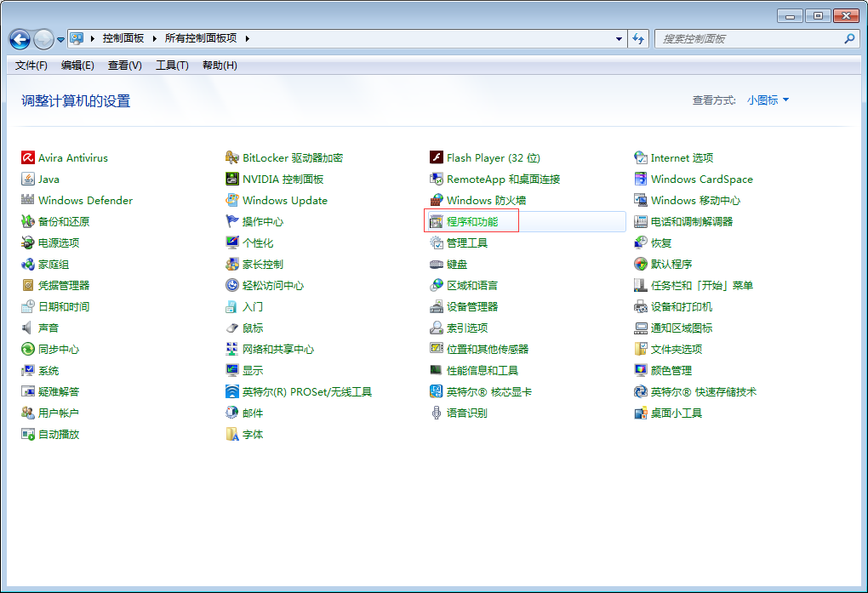Open the 设备管理器 link
Viewport: 868px width, 593px height.
pos(472,307)
